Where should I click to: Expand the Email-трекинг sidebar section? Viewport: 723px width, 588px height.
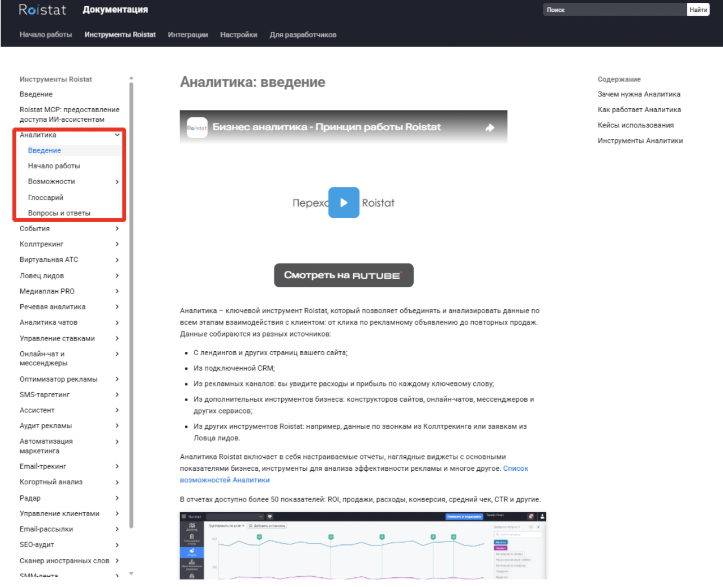(x=117, y=466)
